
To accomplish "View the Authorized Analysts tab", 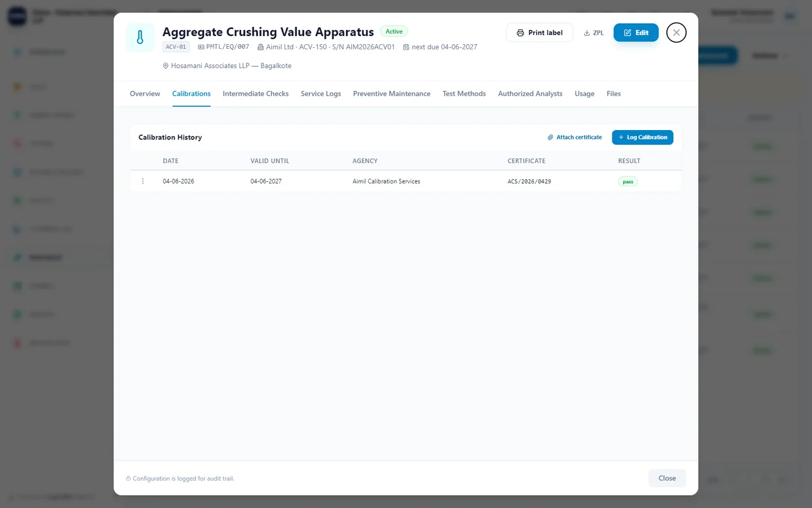I will point(530,93).
